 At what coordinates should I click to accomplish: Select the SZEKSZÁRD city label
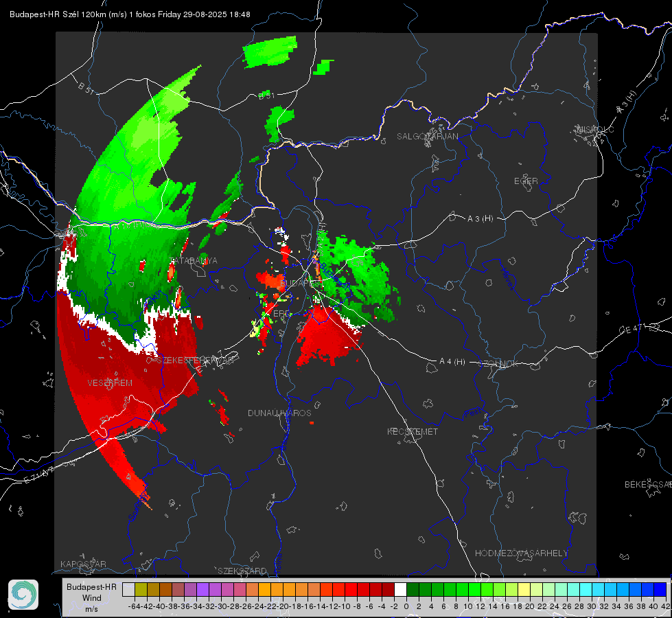[242, 571]
